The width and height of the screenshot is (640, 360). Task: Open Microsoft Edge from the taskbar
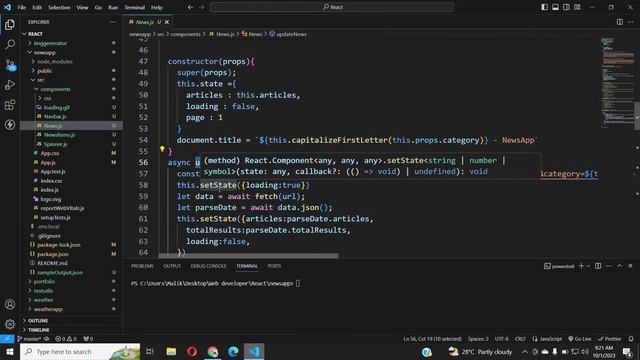tap(233, 351)
